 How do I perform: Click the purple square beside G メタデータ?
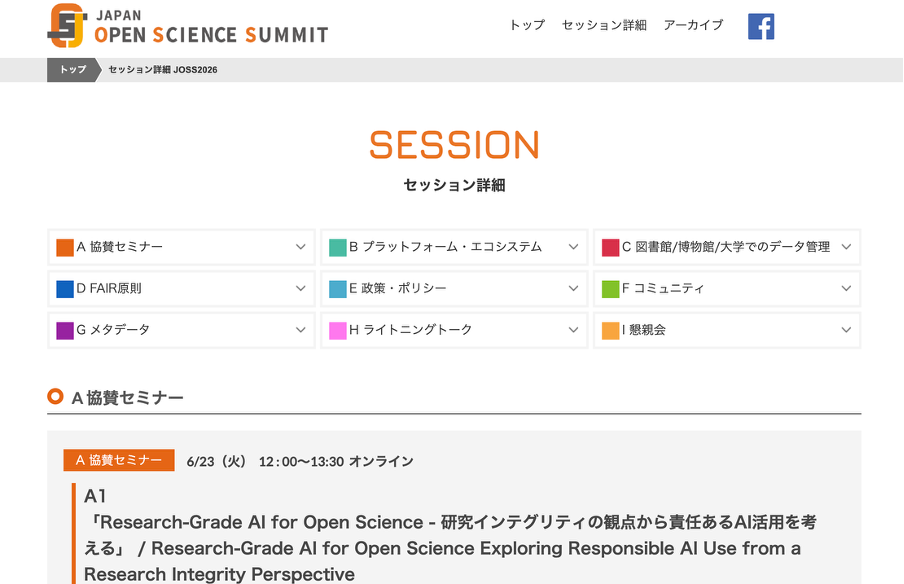pos(65,330)
